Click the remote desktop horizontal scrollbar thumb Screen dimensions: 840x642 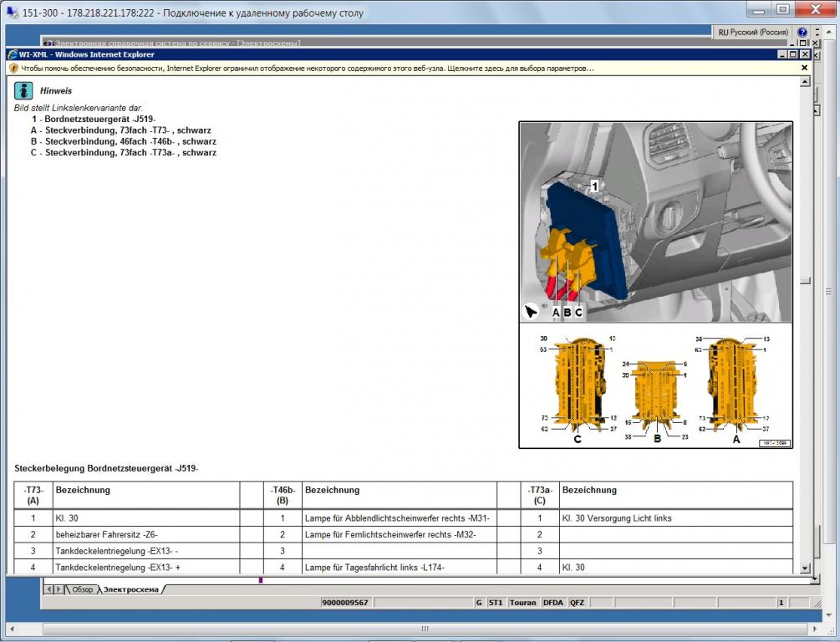(x=425, y=629)
